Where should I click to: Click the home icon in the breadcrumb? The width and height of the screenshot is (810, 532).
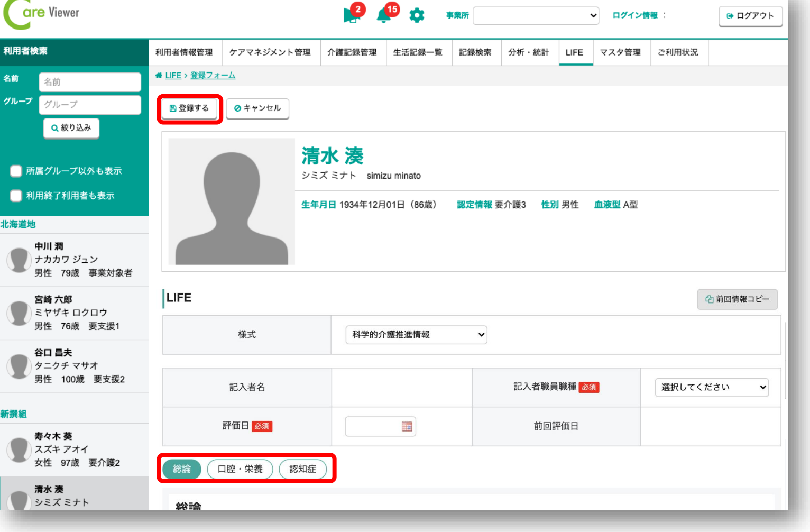click(159, 76)
